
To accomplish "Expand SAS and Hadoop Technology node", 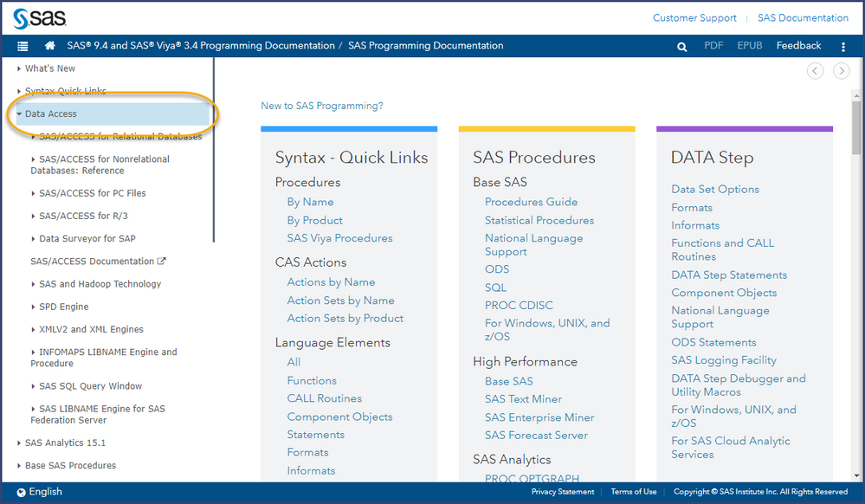I will pos(33,284).
